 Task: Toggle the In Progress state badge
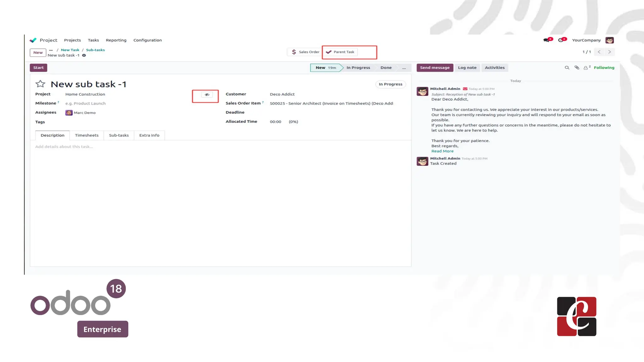(390, 84)
